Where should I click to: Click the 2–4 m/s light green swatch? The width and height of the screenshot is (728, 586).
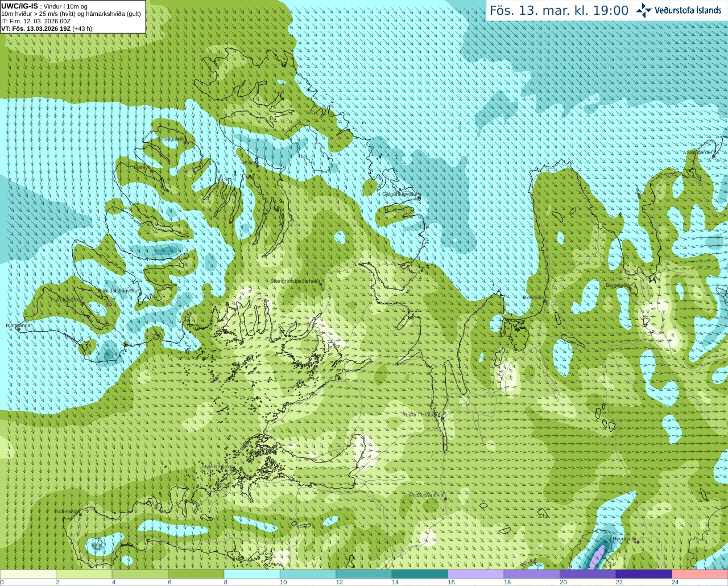click(84, 574)
